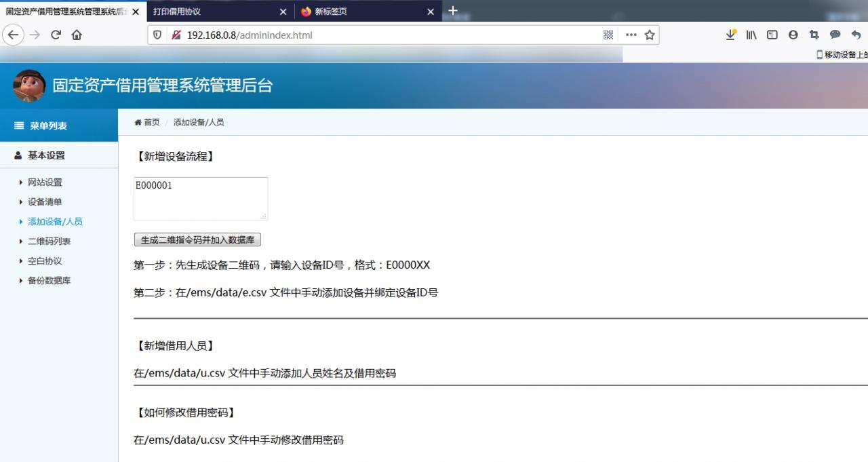Go to 首页 breadcrumb link

click(151, 122)
